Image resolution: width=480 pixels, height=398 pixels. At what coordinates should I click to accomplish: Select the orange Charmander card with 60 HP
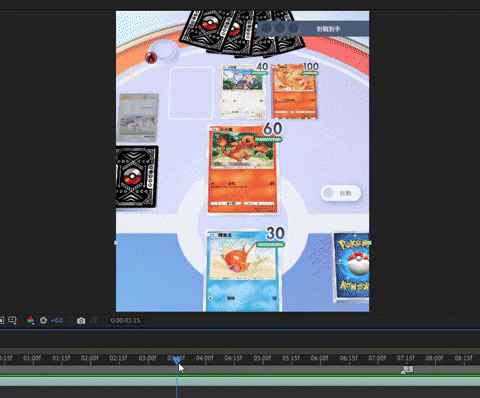point(243,169)
